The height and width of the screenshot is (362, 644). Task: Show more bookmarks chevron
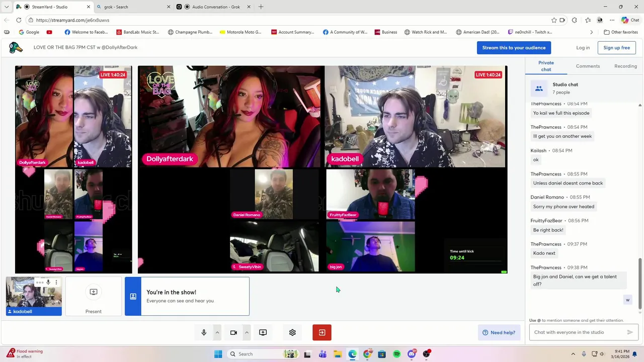click(591, 32)
